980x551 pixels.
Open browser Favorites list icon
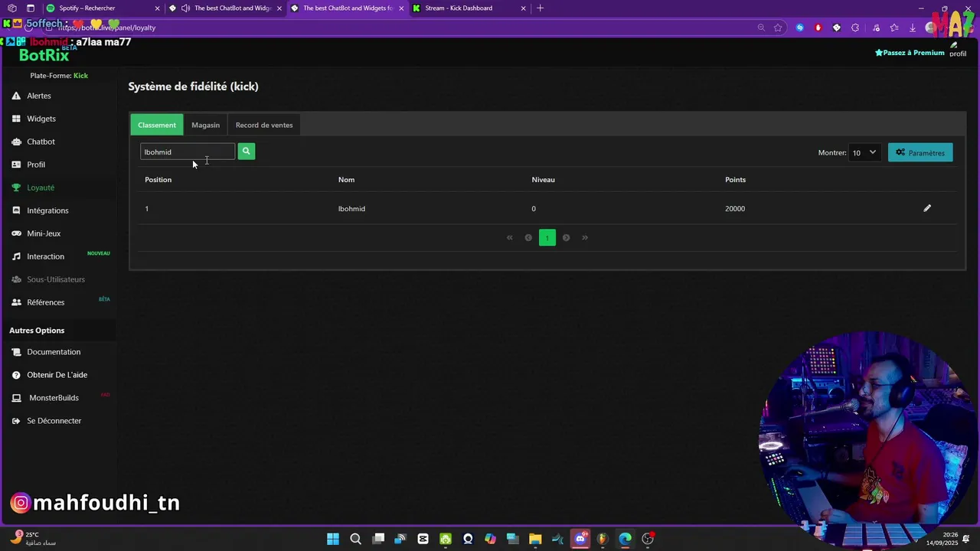pyautogui.click(x=894, y=28)
